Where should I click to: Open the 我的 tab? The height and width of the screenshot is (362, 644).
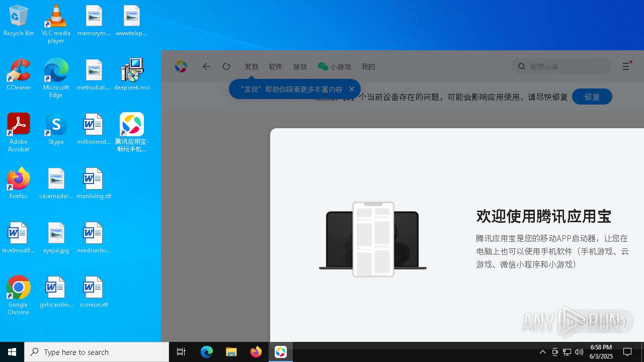[368, 66]
